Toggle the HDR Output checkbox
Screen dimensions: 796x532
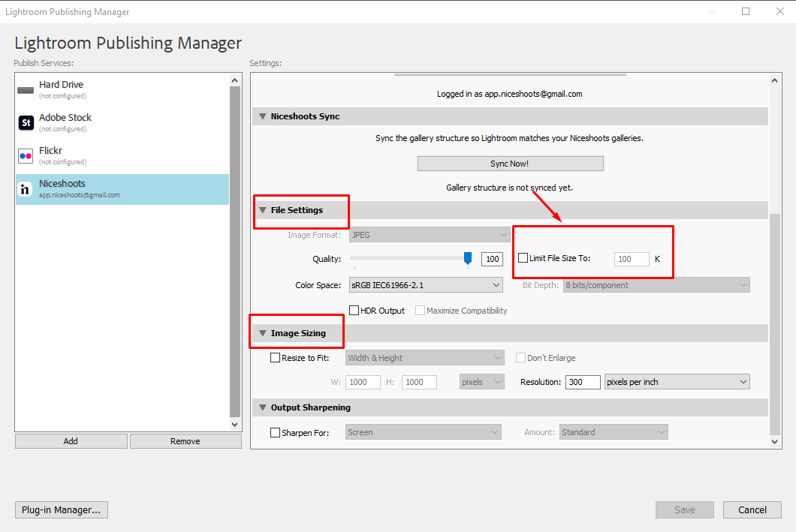tap(354, 310)
